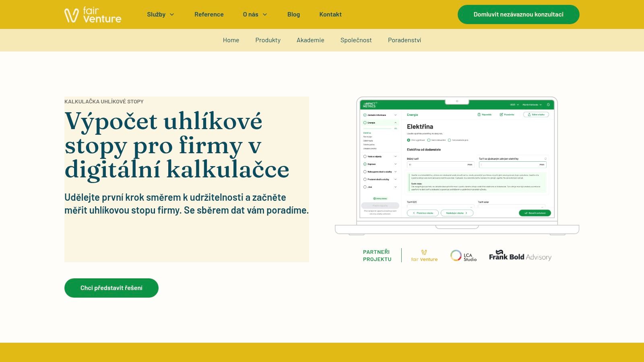Open the Služby dropdown in the main navigation

coord(160,14)
